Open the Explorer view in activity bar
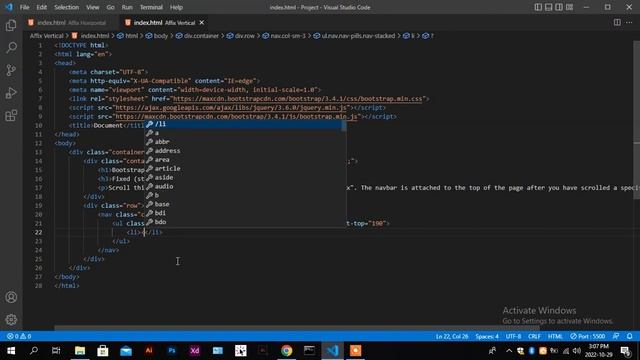 (x=11, y=25)
